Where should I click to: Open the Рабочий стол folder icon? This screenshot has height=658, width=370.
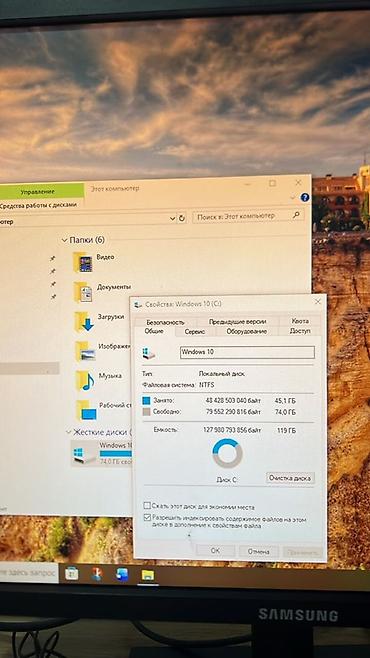[x=86, y=410]
